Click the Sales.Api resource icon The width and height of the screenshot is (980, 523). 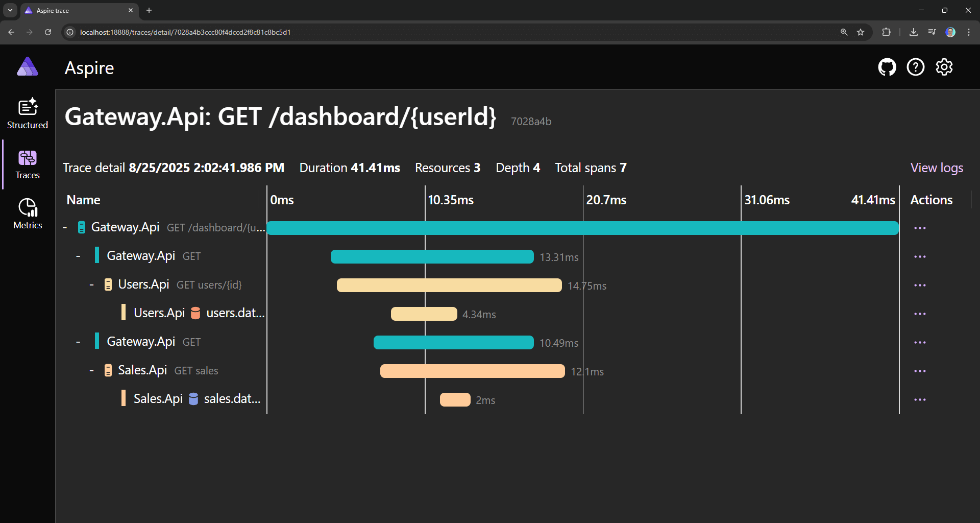tap(108, 371)
